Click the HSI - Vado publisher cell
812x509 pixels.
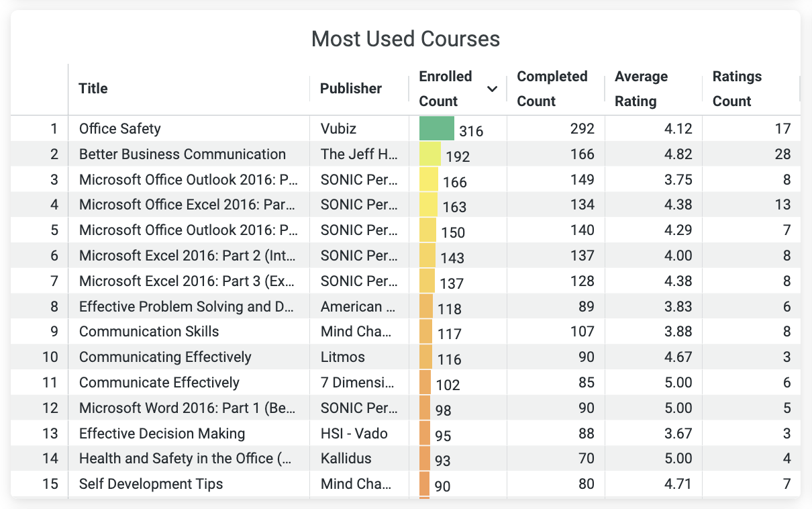pyautogui.click(x=354, y=433)
